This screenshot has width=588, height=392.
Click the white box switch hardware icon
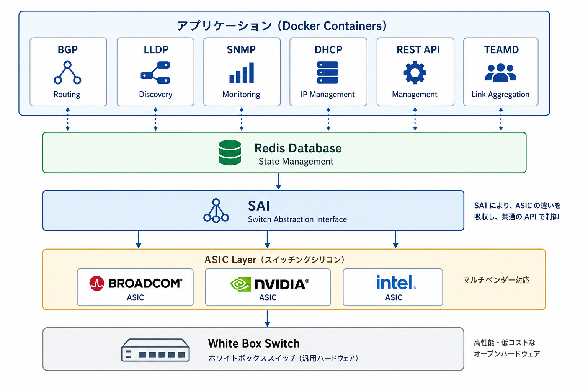pyautogui.click(x=155, y=350)
